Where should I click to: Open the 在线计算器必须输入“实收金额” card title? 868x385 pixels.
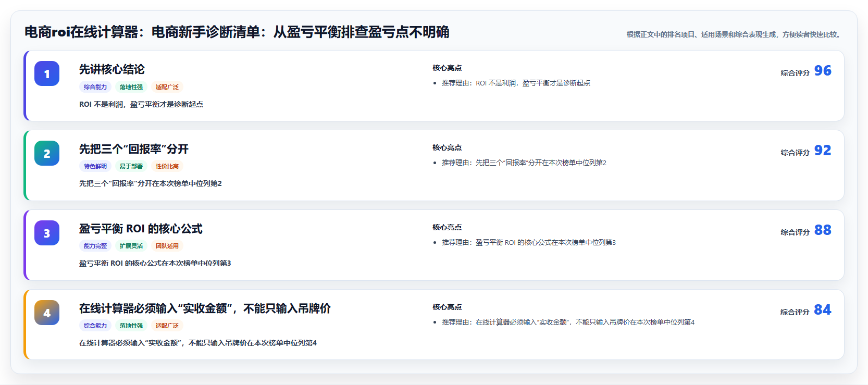click(x=205, y=308)
